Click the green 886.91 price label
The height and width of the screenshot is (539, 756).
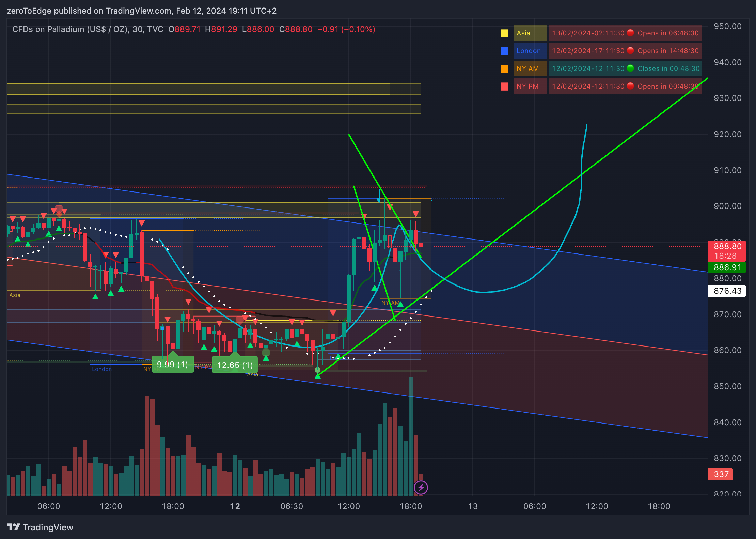727,267
